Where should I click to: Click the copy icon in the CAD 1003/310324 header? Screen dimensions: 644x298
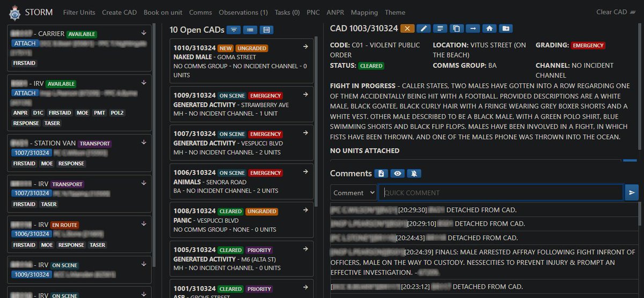[x=456, y=28]
